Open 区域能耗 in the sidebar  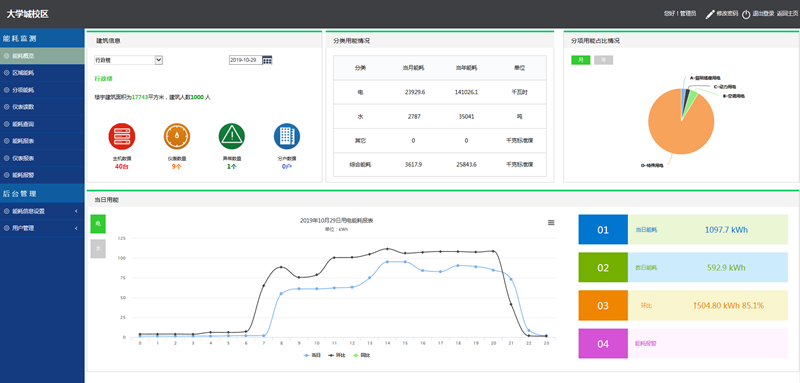42,73
